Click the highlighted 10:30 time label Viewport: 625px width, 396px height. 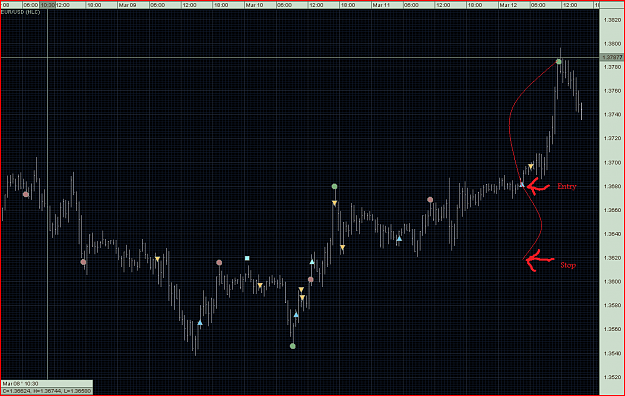[47, 5]
